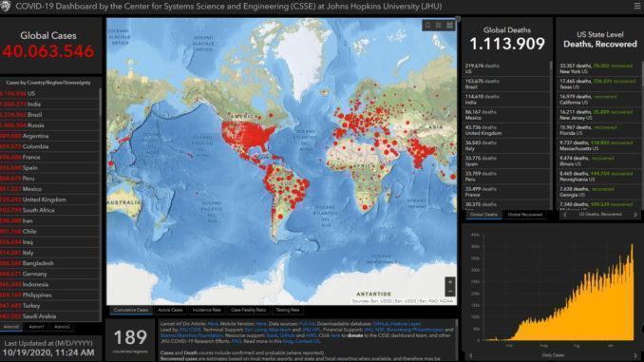Select South Africa in the cases list
The image size is (644, 362).
click(x=49, y=210)
